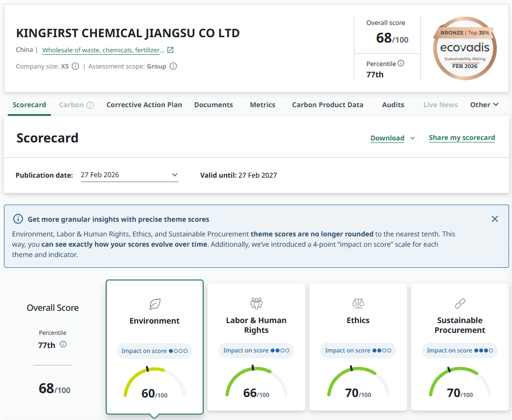Click the info icon on Carbon tab
Screen dimensions: 512x420
90,105
